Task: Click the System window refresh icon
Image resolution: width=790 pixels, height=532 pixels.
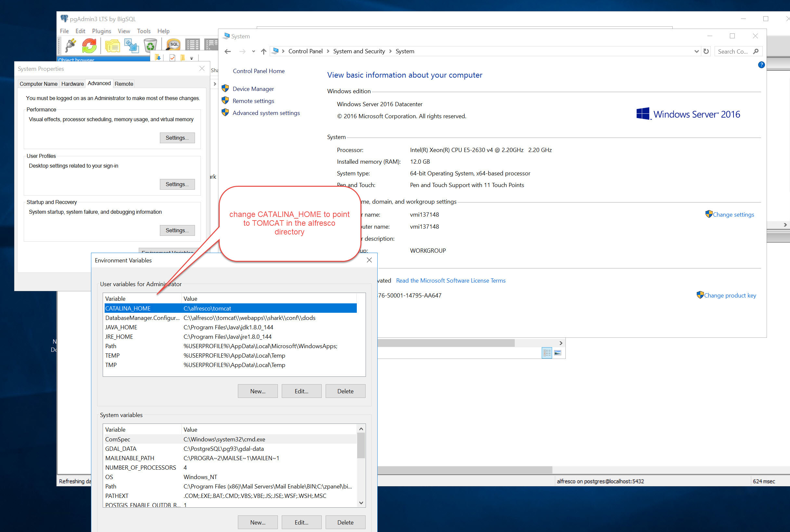Action: (x=706, y=51)
